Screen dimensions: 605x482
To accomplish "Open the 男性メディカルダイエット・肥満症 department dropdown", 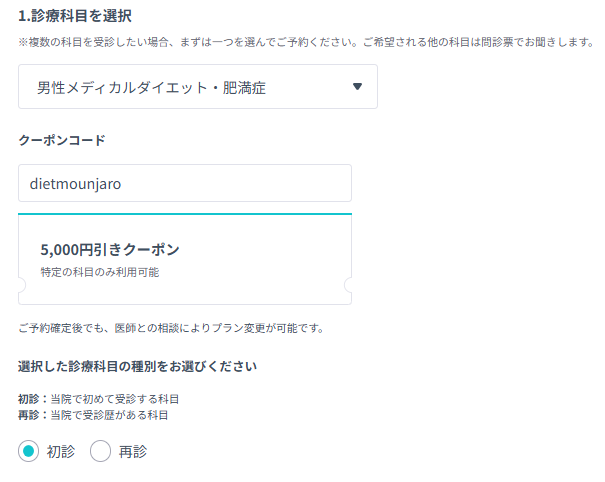I will (198, 86).
